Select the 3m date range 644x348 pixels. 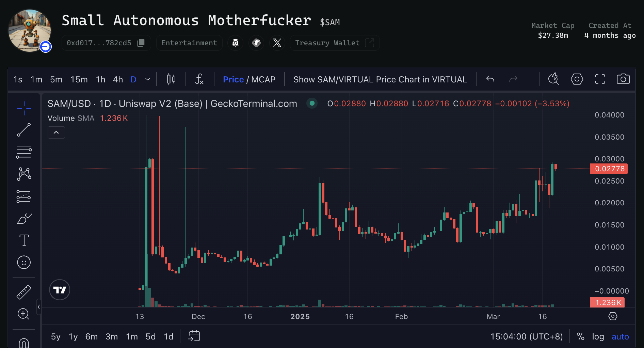coord(111,337)
